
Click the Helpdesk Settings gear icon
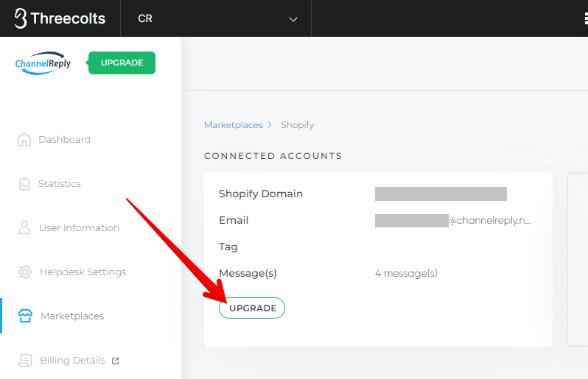pyautogui.click(x=25, y=272)
